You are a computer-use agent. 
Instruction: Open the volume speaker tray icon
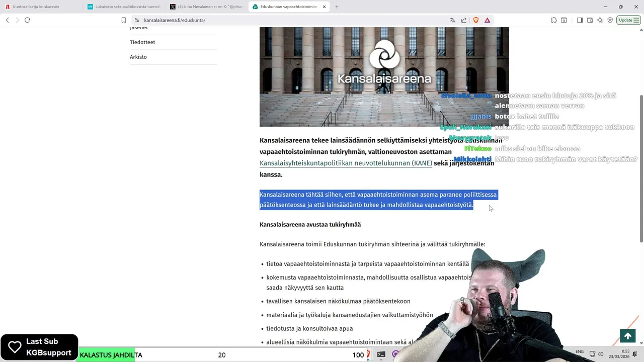tap(600, 354)
